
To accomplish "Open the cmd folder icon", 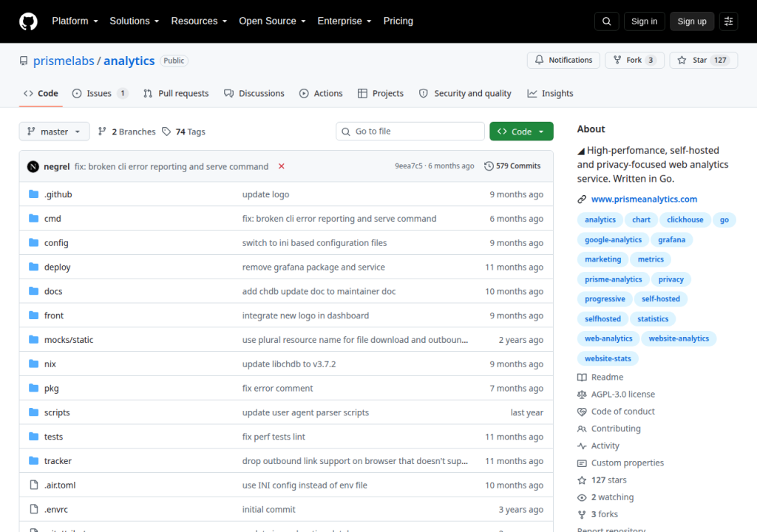I will tap(33, 218).
